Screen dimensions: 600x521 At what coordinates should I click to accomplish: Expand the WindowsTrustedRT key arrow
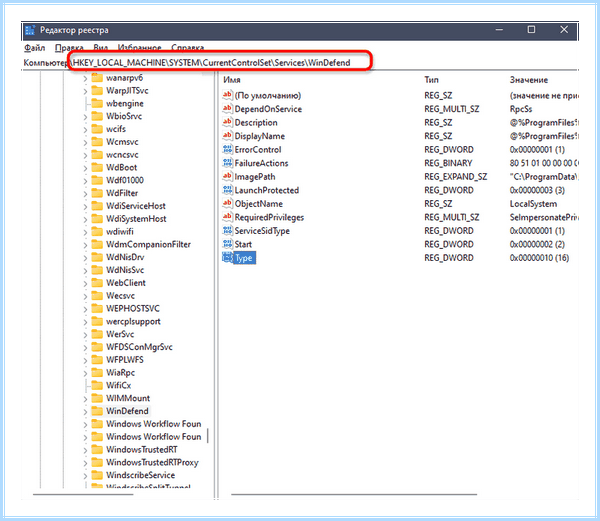click(85, 450)
